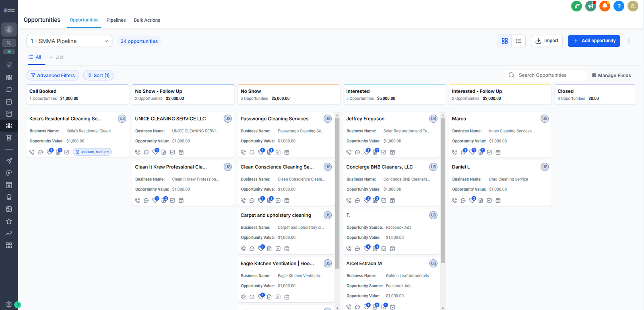Switch to board grid view
The height and width of the screenshot is (310, 644).
click(505, 41)
